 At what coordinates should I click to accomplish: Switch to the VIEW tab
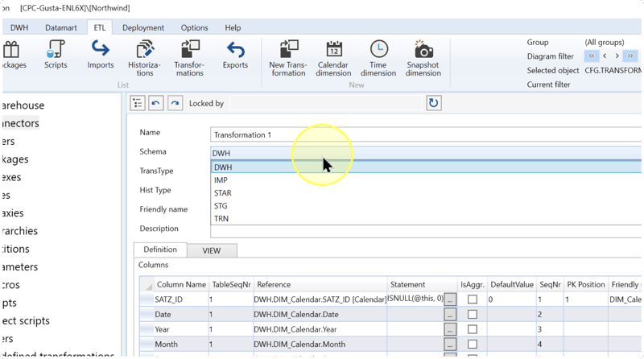tap(212, 250)
